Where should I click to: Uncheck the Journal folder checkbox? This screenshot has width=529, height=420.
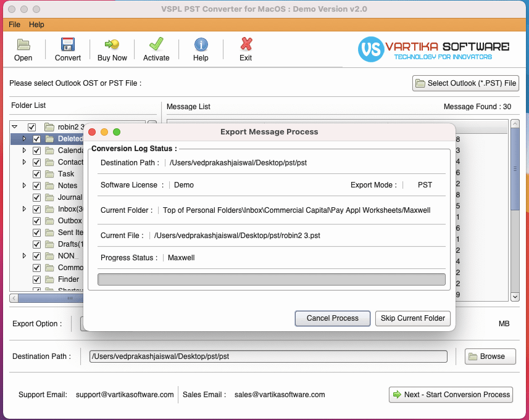[x=37, y=197]
